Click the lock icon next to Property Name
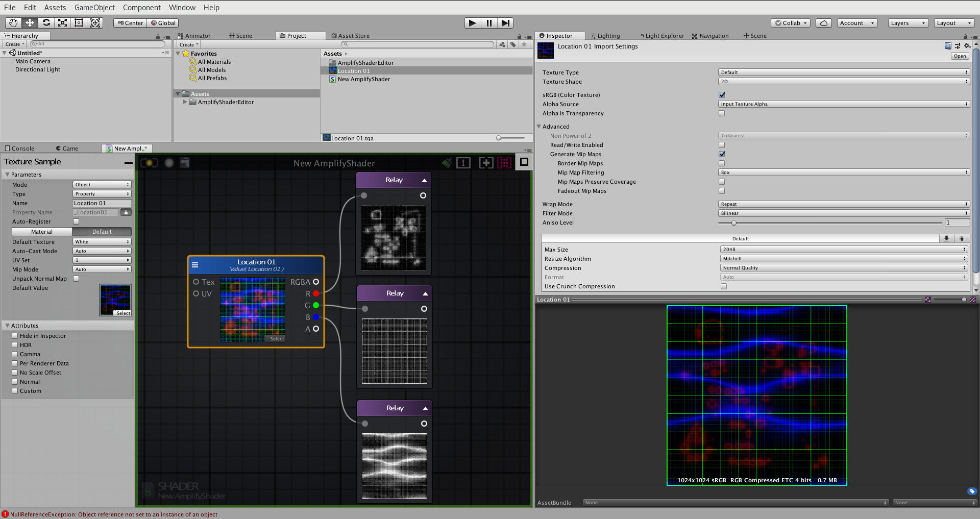 126,212
